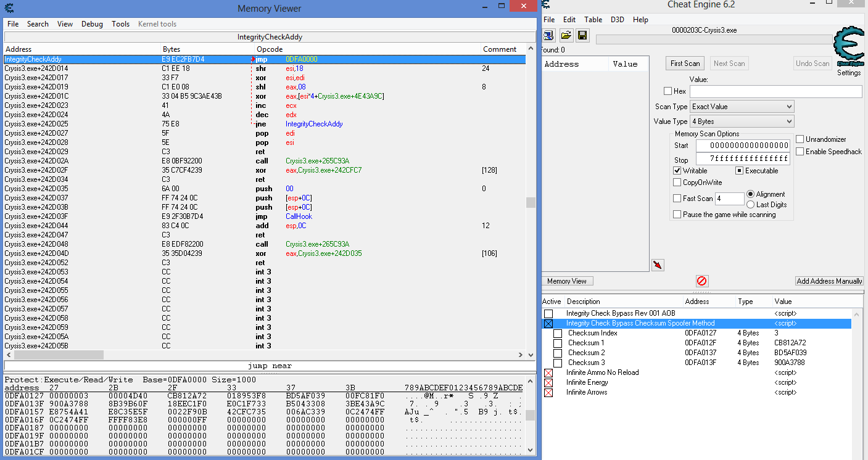Image resolution: width=868 pixels, height=460 pixels.
Task: Click the First Scan button
Action: [x=685, y=64]
